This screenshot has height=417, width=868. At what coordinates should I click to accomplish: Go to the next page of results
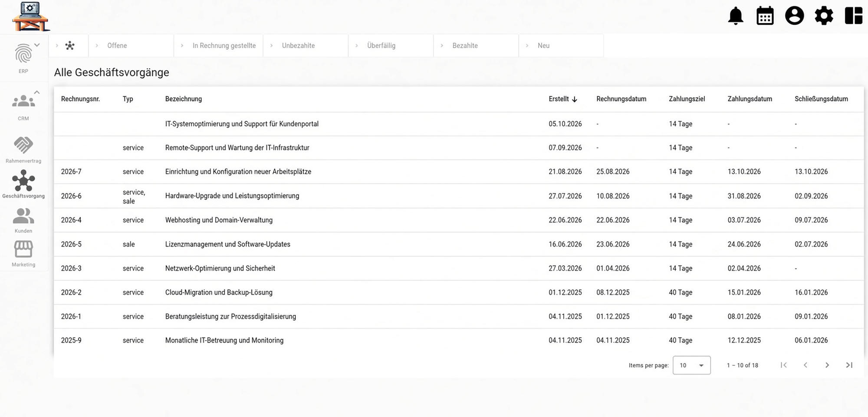(827, 365)
